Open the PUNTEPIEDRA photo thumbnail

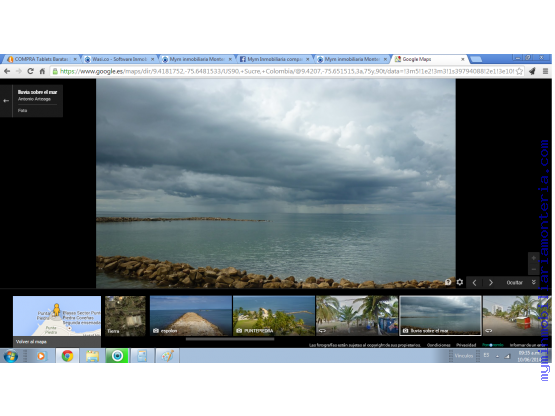(x=274, y=316)
